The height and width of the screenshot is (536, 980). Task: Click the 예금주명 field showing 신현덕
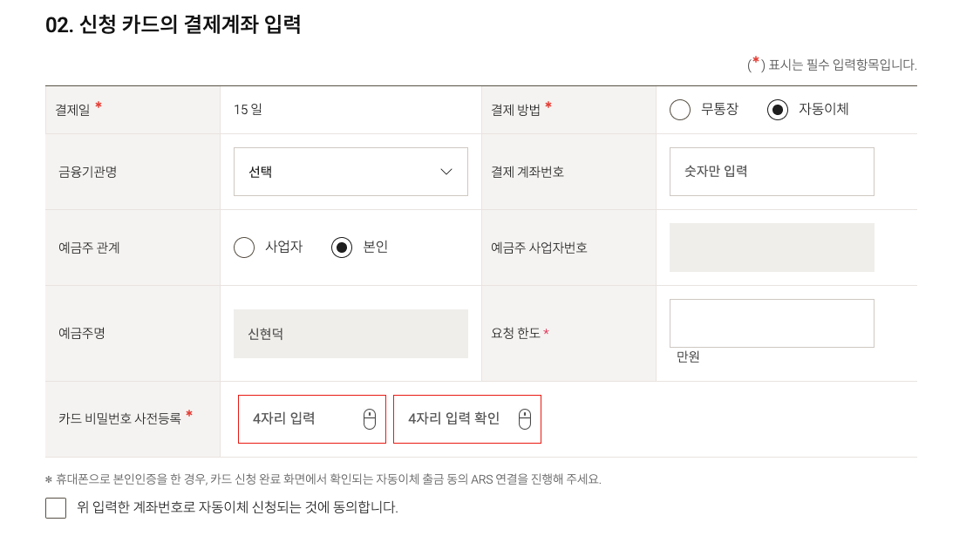click(x=350, y=334)
